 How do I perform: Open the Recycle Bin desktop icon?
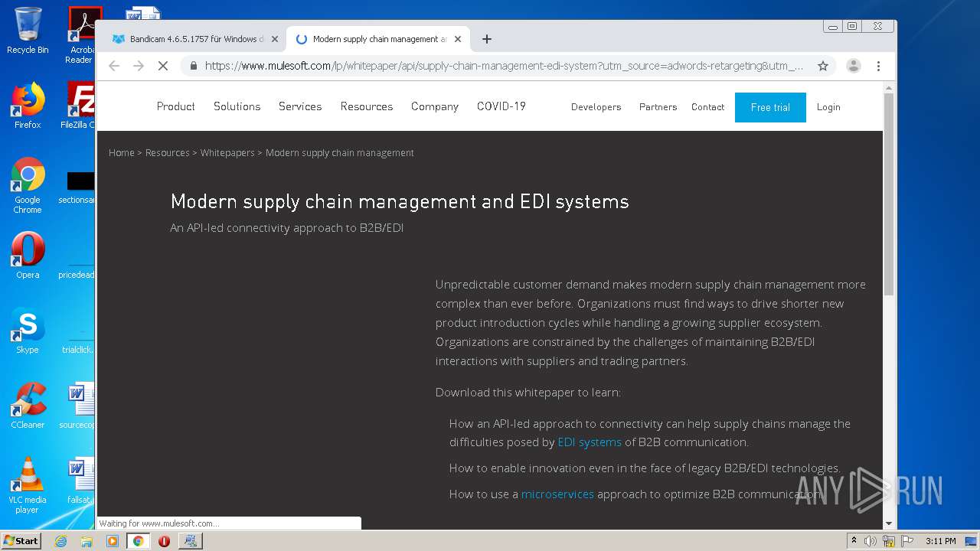pos(28,31)
